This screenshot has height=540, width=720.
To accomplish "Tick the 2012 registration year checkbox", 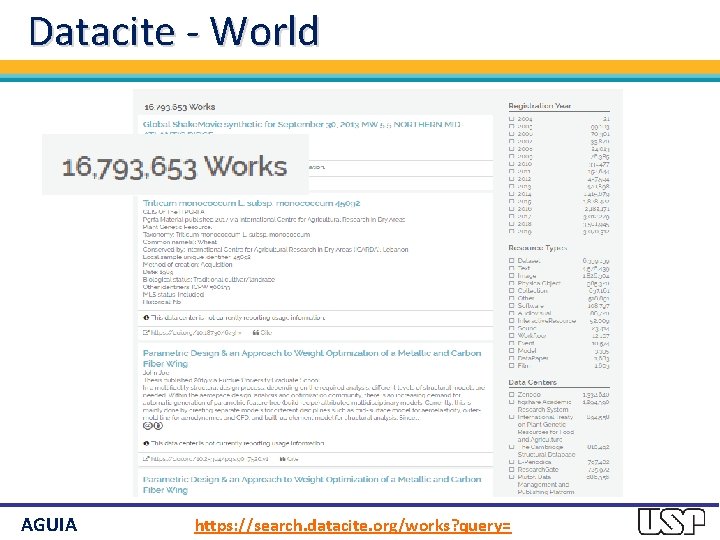I will coord(512,179).
